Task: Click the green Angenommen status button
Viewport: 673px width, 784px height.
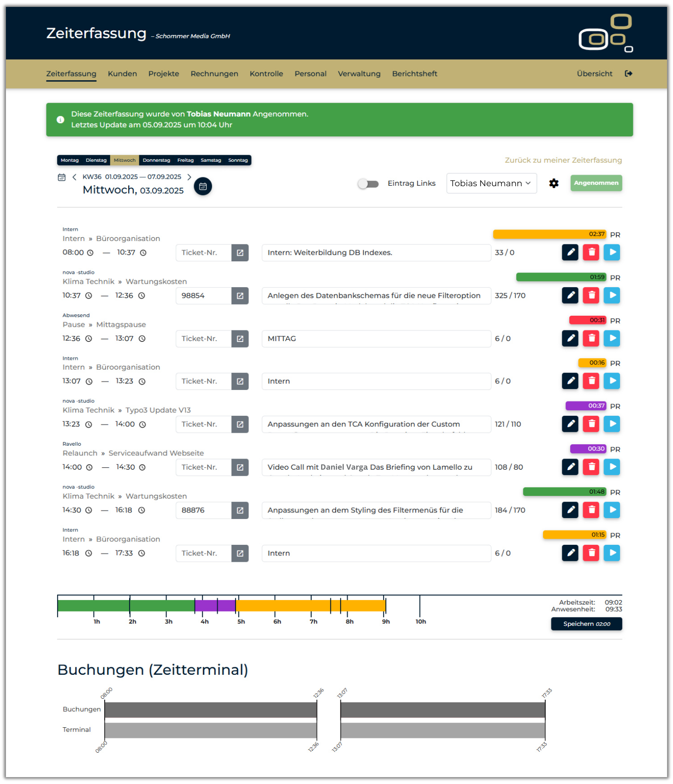Action: 596,183
